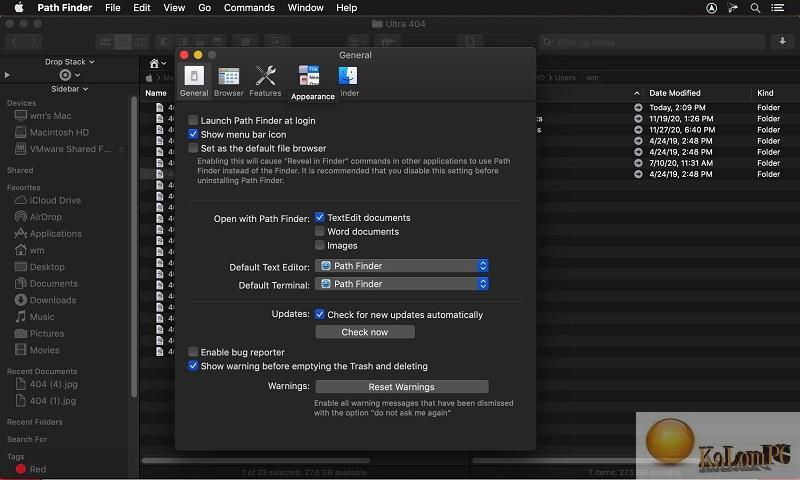This screenshot has width=800, height=480.
Task: Open Downloads in sidebar
Action: click(x=45, y=300)
